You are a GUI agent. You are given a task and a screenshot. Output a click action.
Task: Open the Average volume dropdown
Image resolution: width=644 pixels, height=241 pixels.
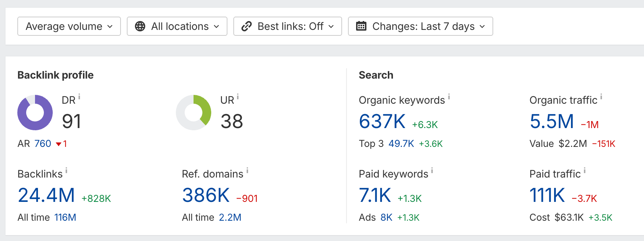click(x=69, y=26)
